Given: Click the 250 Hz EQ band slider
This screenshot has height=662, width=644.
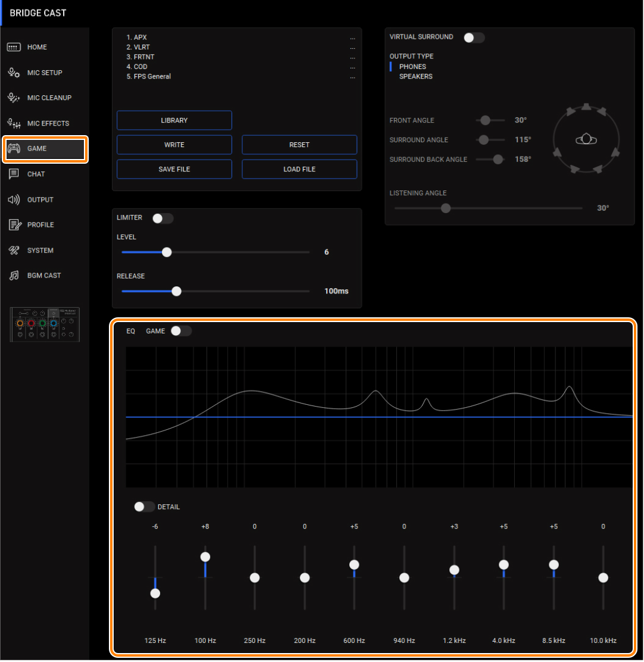Looking at the screenshot, I should tap(255, 577).
